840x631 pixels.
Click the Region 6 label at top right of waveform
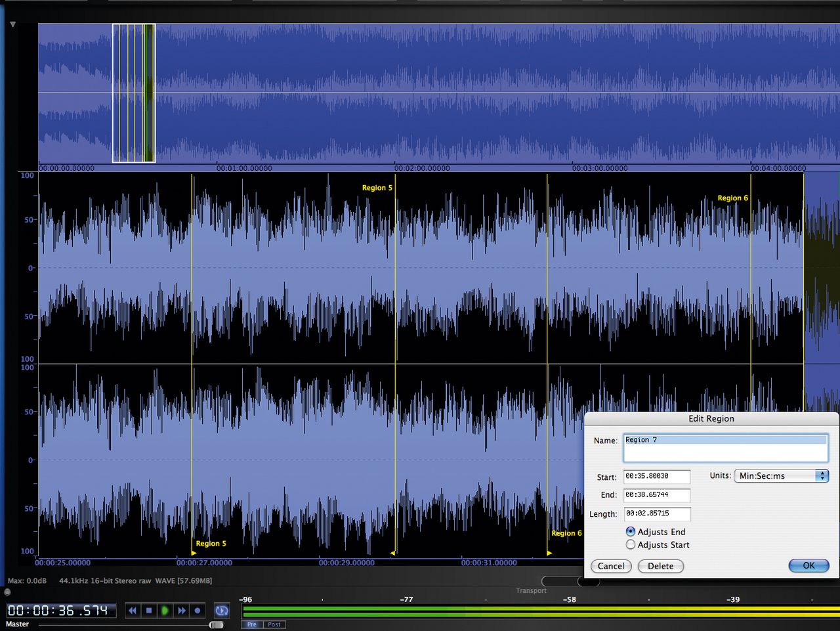tap(732, 198)
